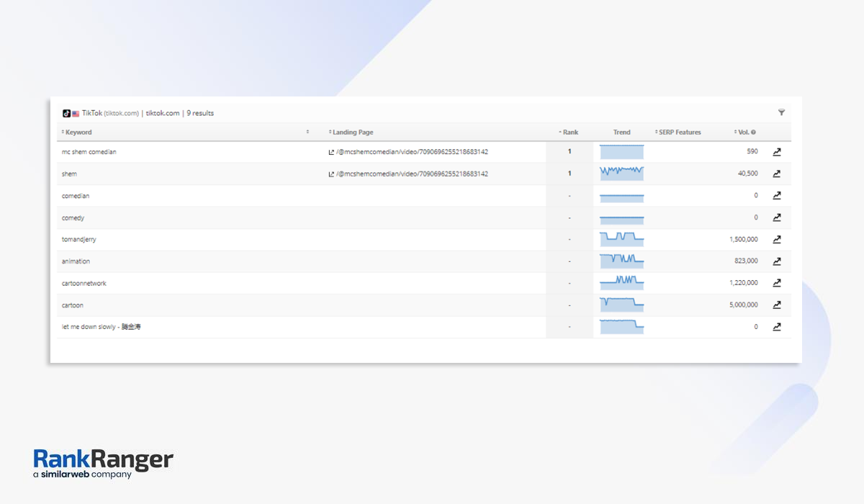
Task: Click the trend sparkline for animation
Action: (x=622, y=261)
